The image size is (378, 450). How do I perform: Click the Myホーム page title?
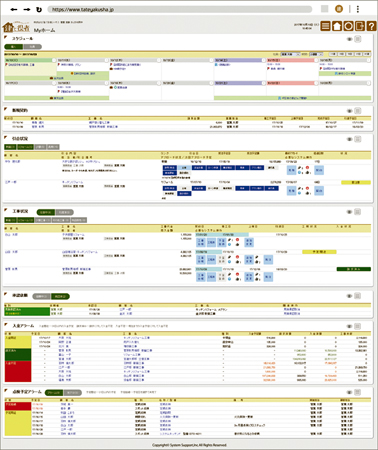click(45, 30)
